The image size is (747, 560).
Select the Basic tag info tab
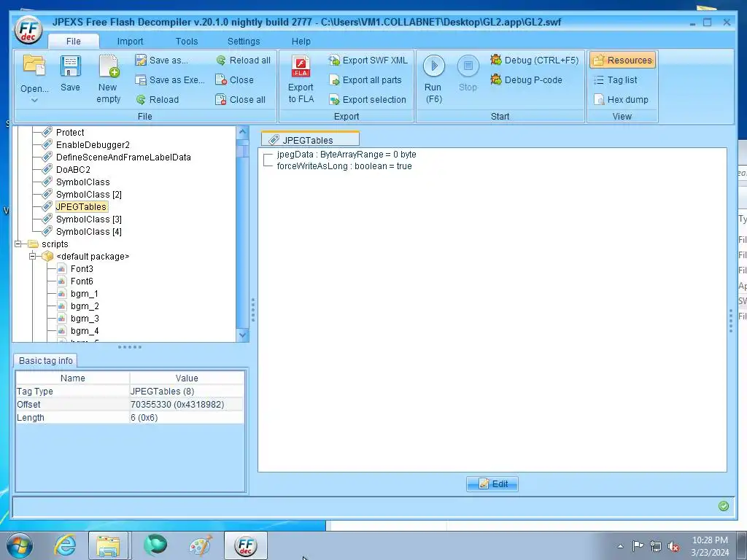[x=45, y=360]
